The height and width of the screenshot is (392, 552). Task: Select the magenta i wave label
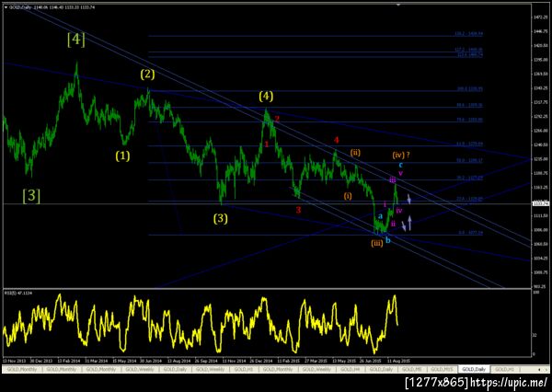pyautogui.click(x=385, y=204)
